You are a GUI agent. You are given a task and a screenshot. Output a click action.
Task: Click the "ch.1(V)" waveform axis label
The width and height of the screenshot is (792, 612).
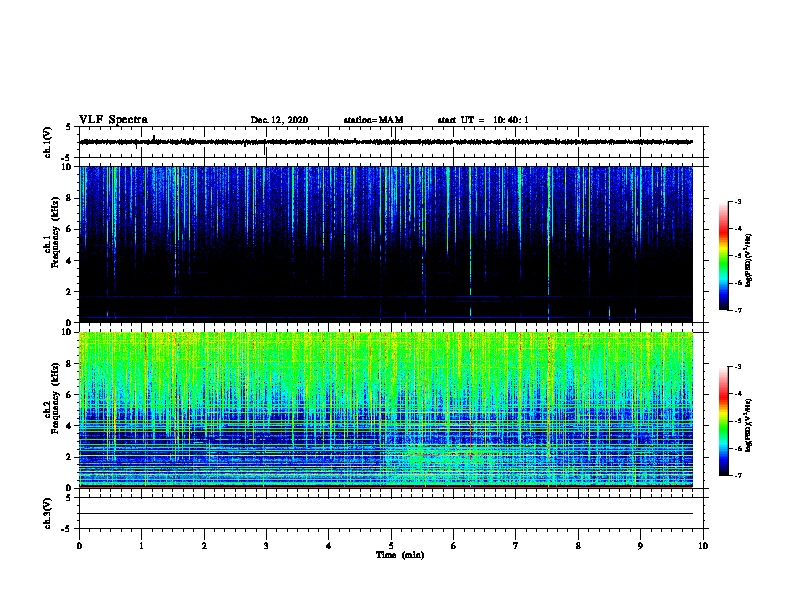(x=47, y=142)
